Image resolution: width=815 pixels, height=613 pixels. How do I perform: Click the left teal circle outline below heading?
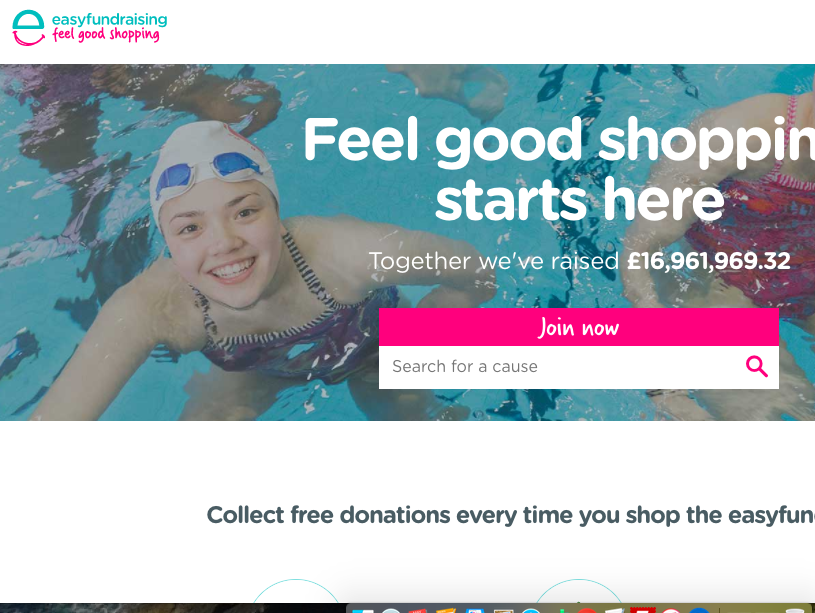[296, 591]
